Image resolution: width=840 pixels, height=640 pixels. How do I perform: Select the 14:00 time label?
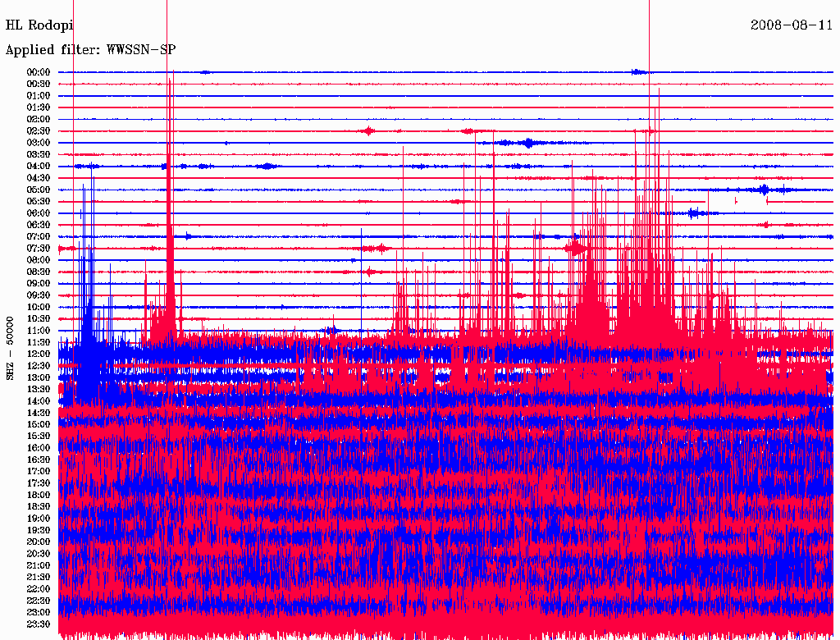coord(39,401)
